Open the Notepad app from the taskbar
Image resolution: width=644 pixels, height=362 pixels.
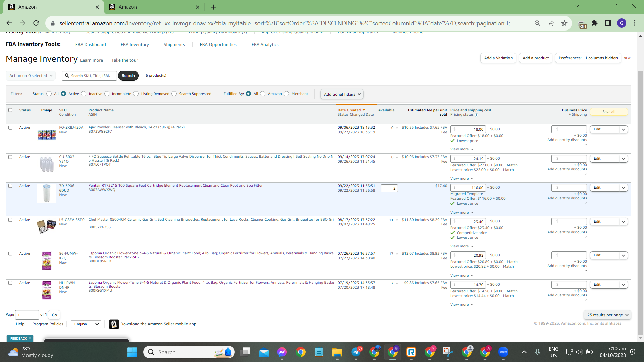[x=319, y=352]
